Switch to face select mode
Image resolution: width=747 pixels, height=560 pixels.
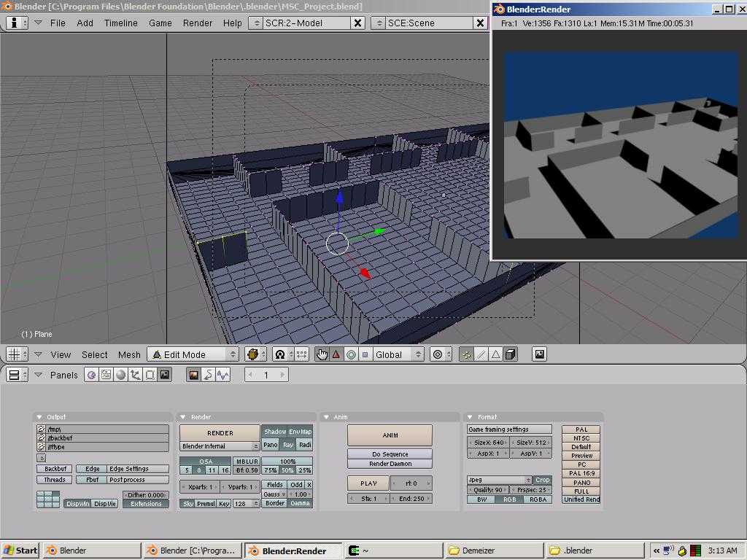tap(495, 354)
